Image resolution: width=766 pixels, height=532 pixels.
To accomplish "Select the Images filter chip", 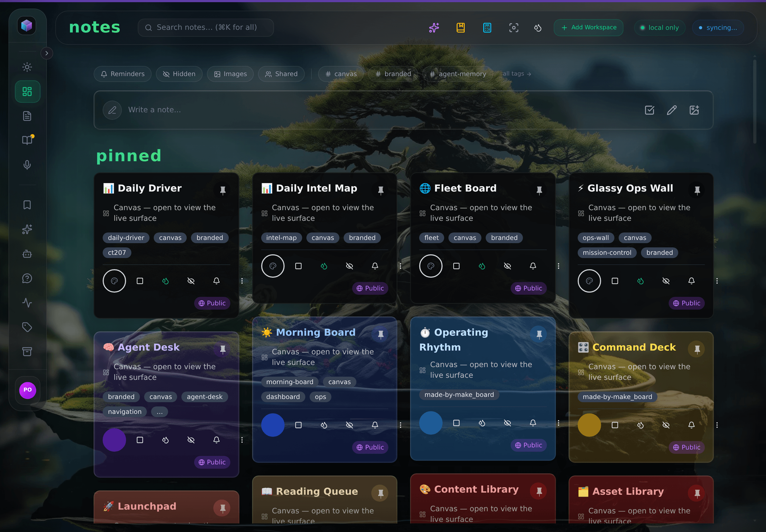I will (x=230, y=74).
